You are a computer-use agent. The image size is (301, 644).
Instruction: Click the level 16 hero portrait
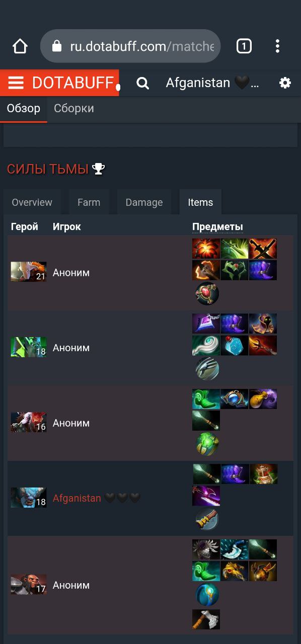coord(29,423)
